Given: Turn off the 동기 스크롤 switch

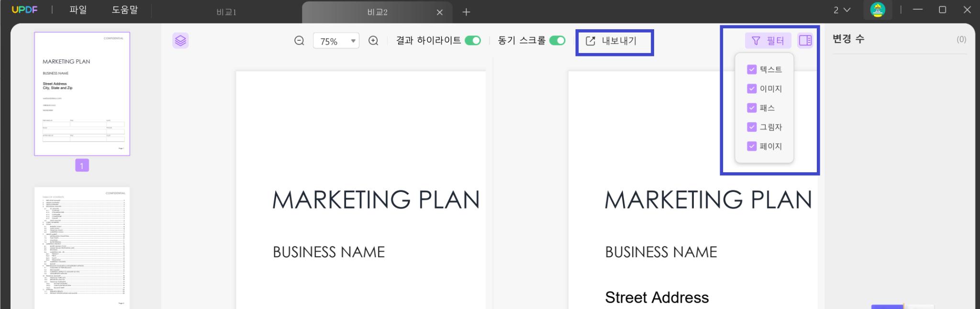Looking at the screenshot, I should point(557,41).
